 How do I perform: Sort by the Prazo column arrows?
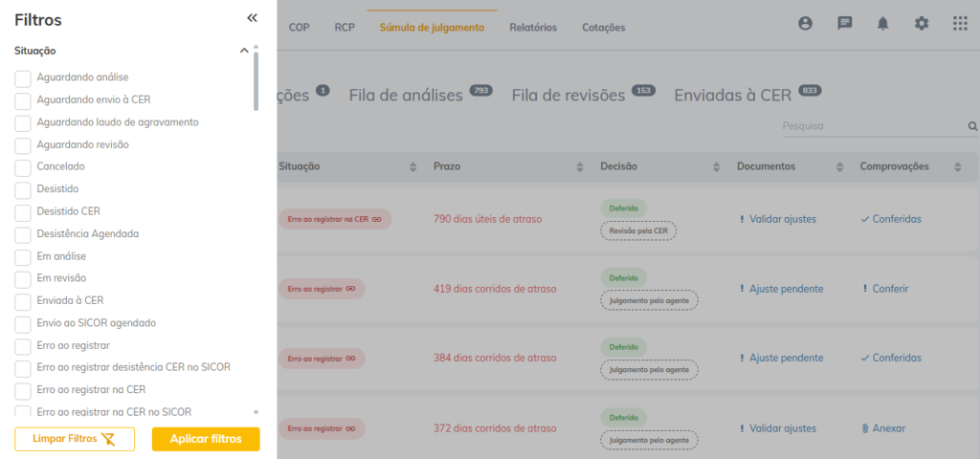[579, 166]
